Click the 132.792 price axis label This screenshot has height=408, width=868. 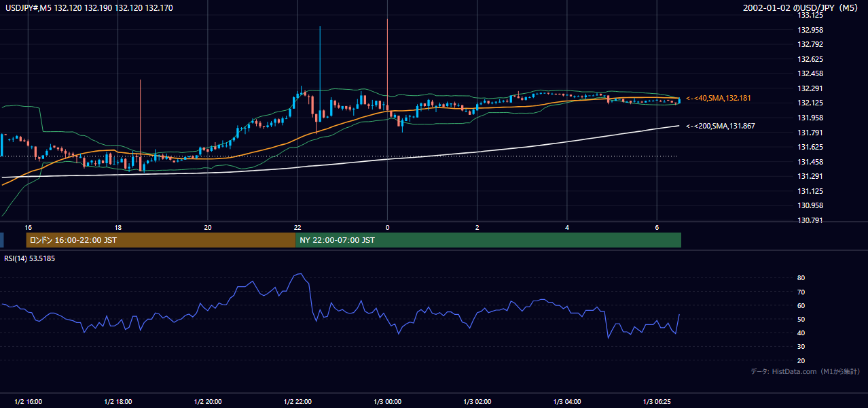click(x=810, y=45)
